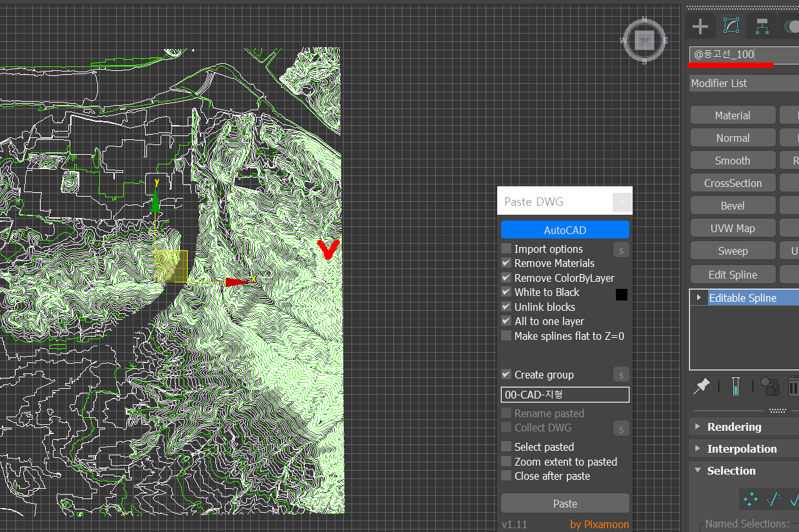Enable Zoom extent to pasted

point(506,462)
